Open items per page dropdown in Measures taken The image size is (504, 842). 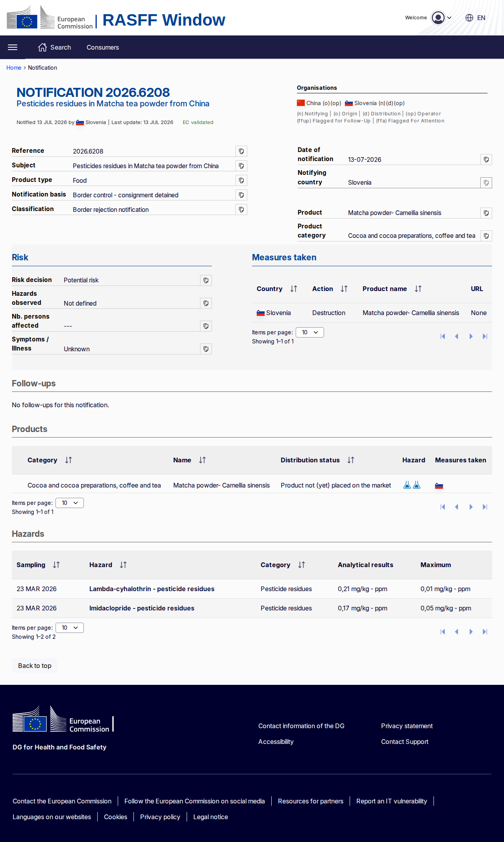click(x=310, y=332)
